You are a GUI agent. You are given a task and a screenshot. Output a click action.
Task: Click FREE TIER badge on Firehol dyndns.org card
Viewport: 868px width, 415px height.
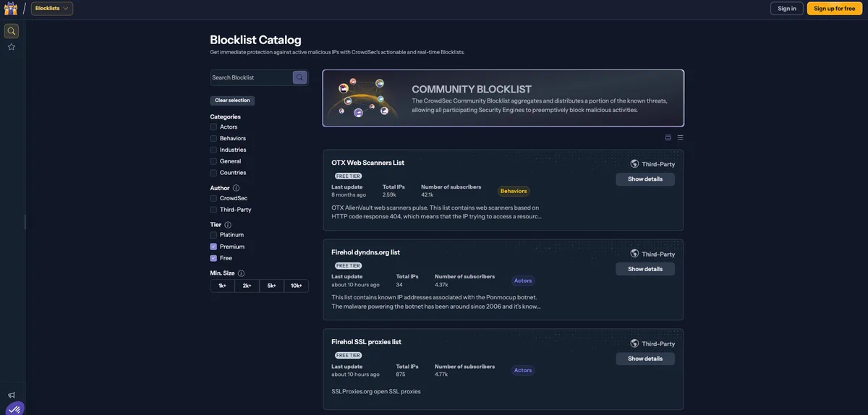pos(348,266)
